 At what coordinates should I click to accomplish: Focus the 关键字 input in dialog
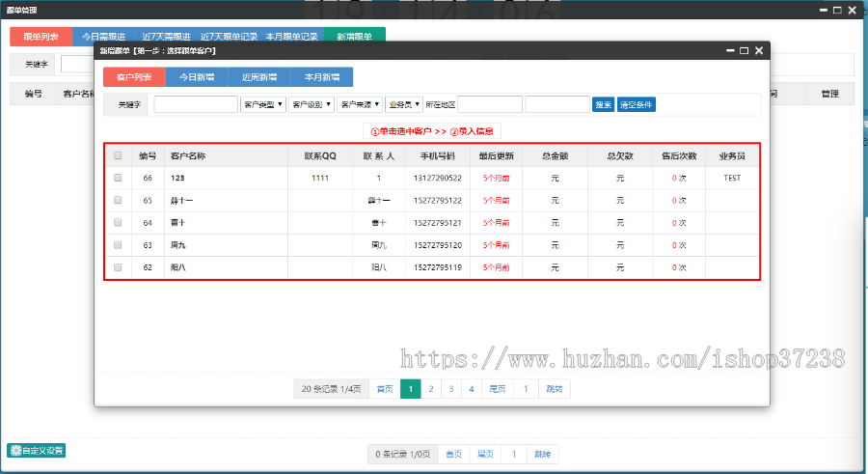(x=196, y=104)
